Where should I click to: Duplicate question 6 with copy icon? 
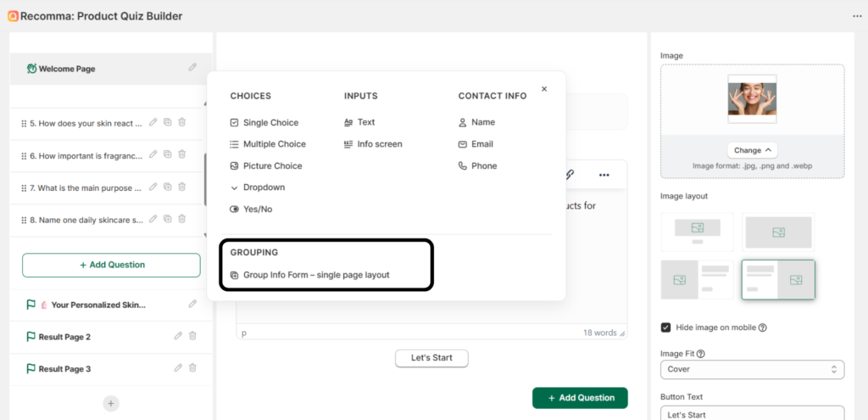(168, 154)
